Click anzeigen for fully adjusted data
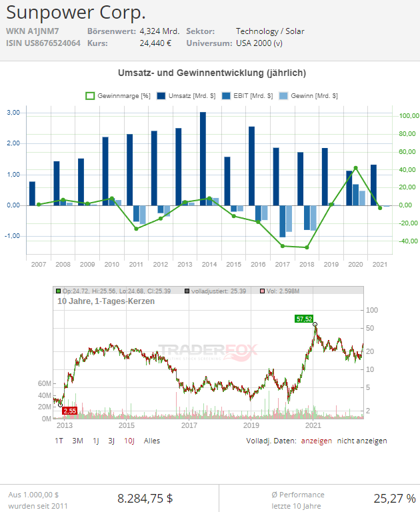The width and height of the screenshot is (420, 512). [316, 441]
